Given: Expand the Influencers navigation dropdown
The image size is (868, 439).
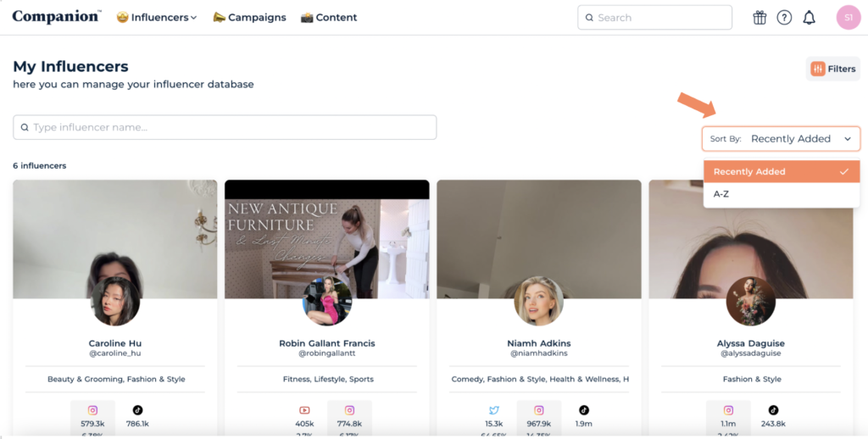Looking at the screenshot, I should [x=157, y=18].
